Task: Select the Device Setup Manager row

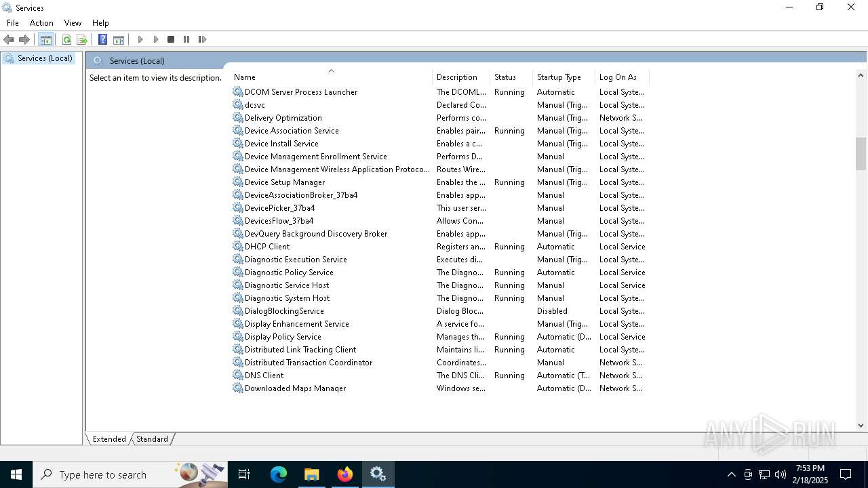Action: click(439, 182)
